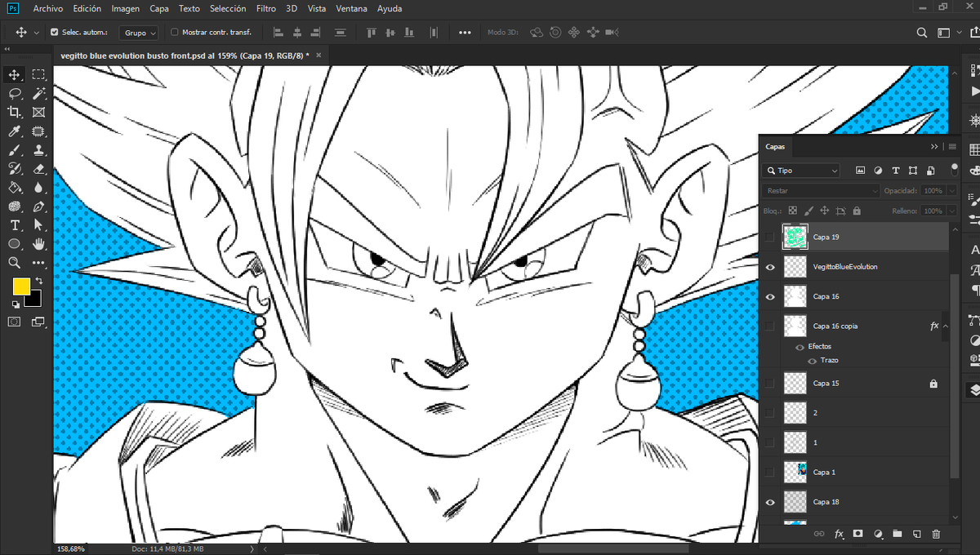Click the lock all padlock in Bloq. row
Image resolution: width=980 pixels, height=555 pixels.
[856, 211]
